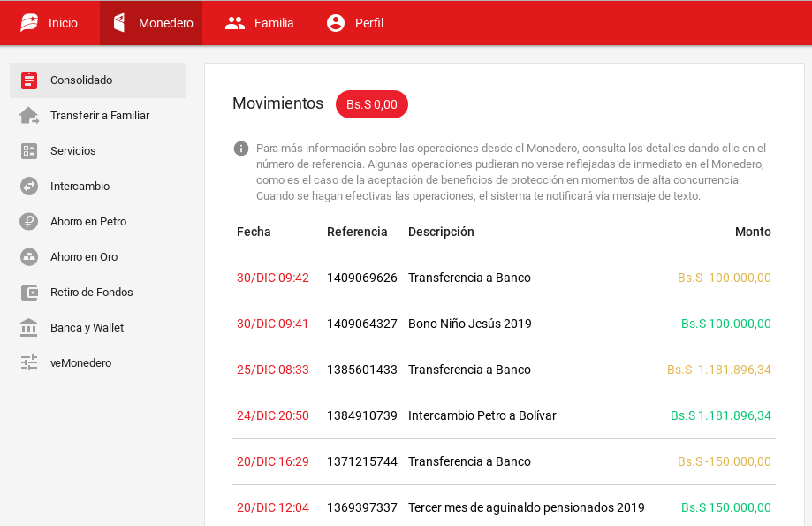Click the Fecha column header
Image resolution: width=812 pixels, height=526 pixels.
tap(254, 232)
